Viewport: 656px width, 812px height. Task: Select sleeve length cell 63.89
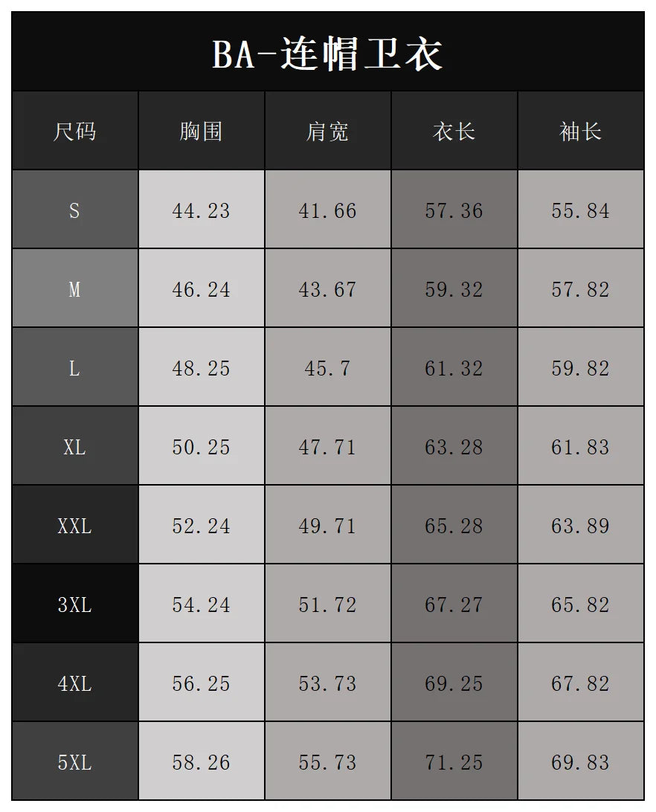pyautogui.click(x=580, y=526)
